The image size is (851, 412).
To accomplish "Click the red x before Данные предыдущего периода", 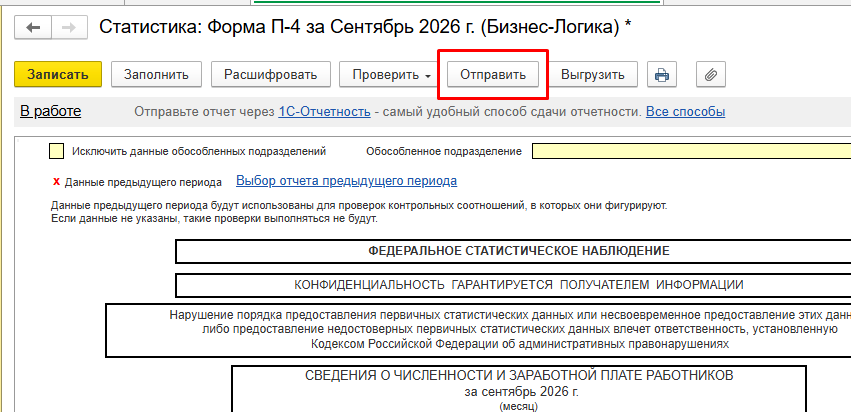I will [x=56, y=182].
